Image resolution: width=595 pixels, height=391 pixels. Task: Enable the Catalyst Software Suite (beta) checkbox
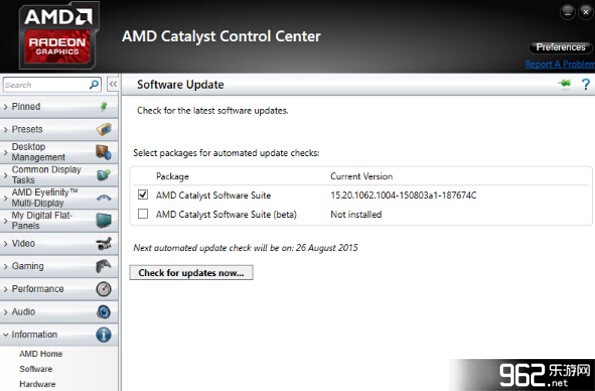(x=143, y=214)
